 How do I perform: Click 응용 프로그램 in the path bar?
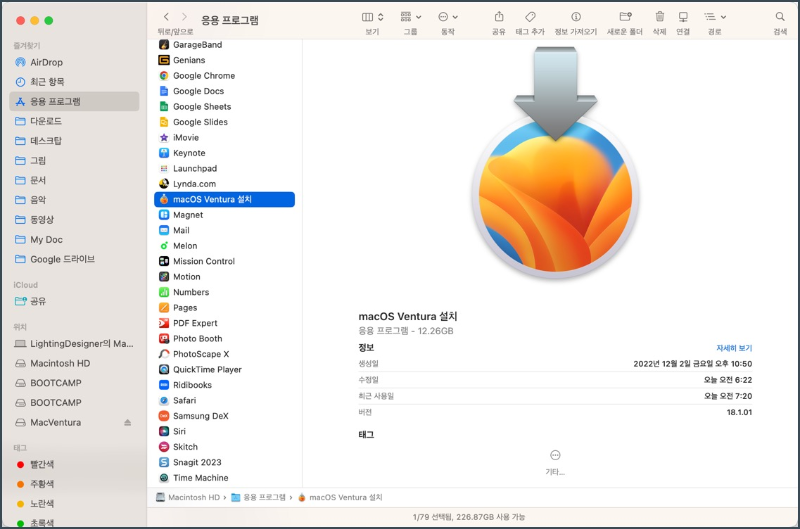tap(259, 497)
